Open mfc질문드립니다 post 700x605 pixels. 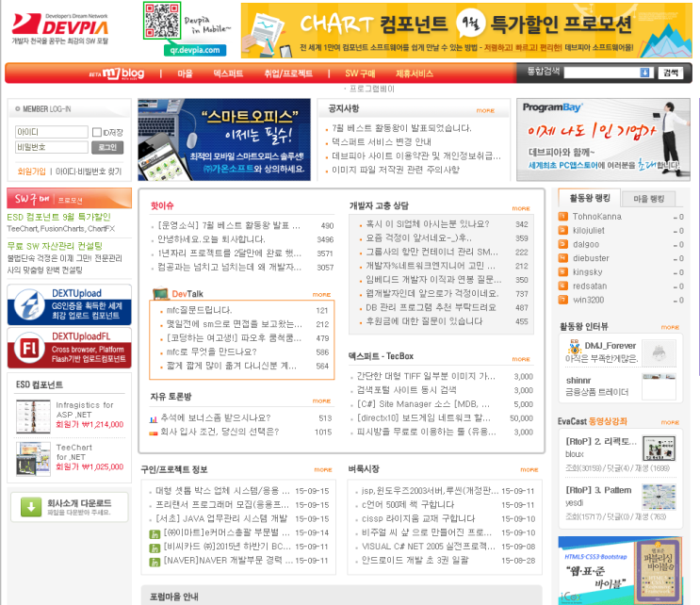point(199,310)
